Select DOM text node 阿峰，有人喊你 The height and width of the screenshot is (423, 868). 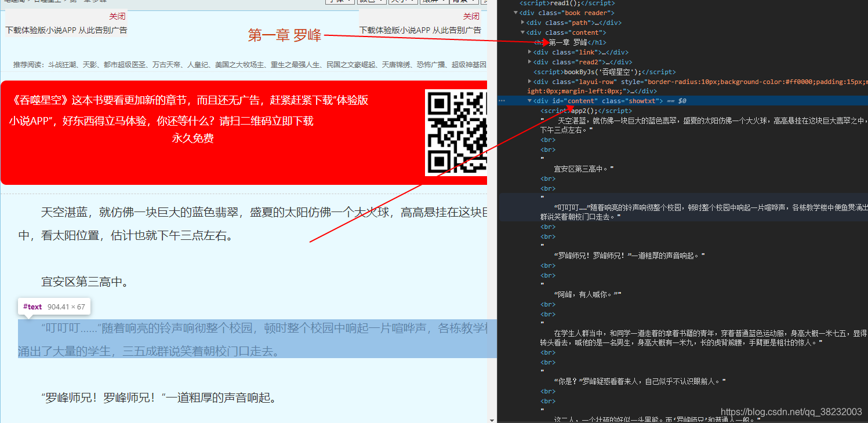click(587, 294)
